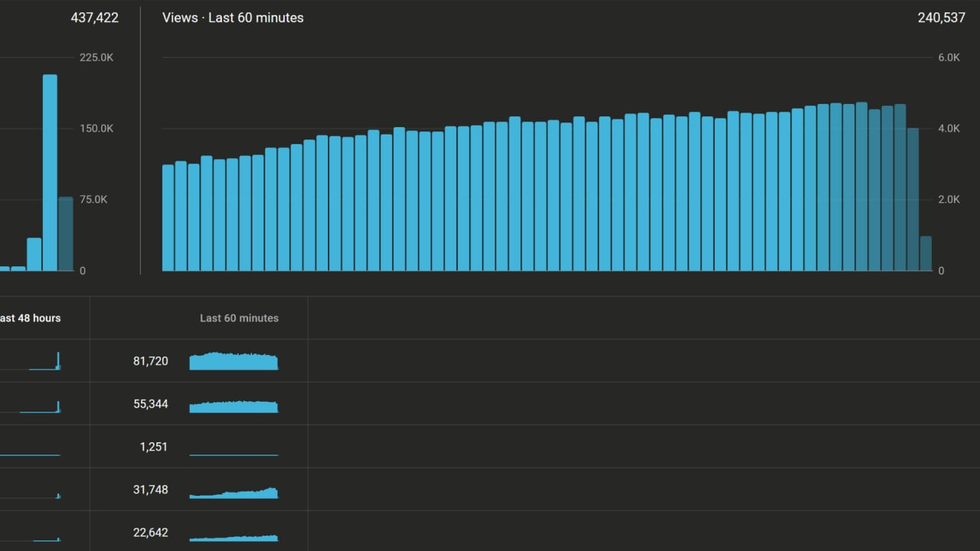980x551 pixels.
Task: Open the 60-minute sparkline beside 31,748
Action: pyautogui.click(x=234, y=493)
